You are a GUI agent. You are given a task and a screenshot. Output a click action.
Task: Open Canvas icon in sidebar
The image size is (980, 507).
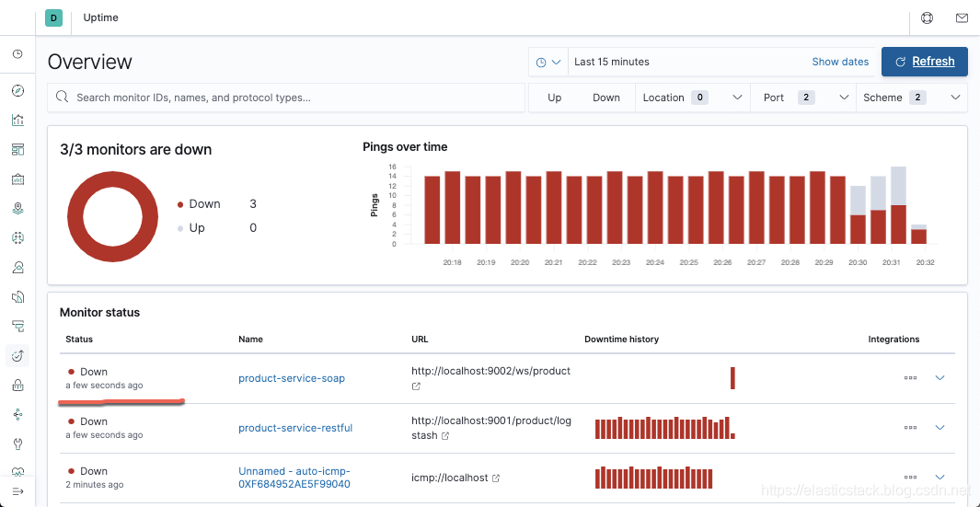coord(17,179)
